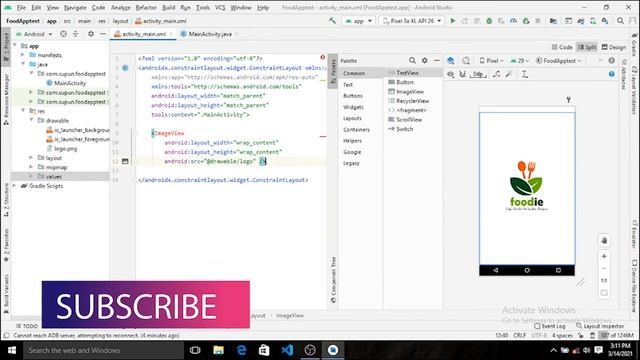This screenshot has width=640, height=360.
Task: Hide the Project tool window
Action: point(103,34)
